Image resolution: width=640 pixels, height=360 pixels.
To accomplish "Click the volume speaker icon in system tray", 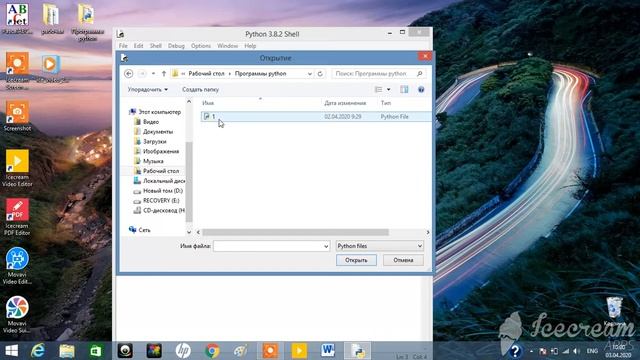I will [x=576, y=351].
